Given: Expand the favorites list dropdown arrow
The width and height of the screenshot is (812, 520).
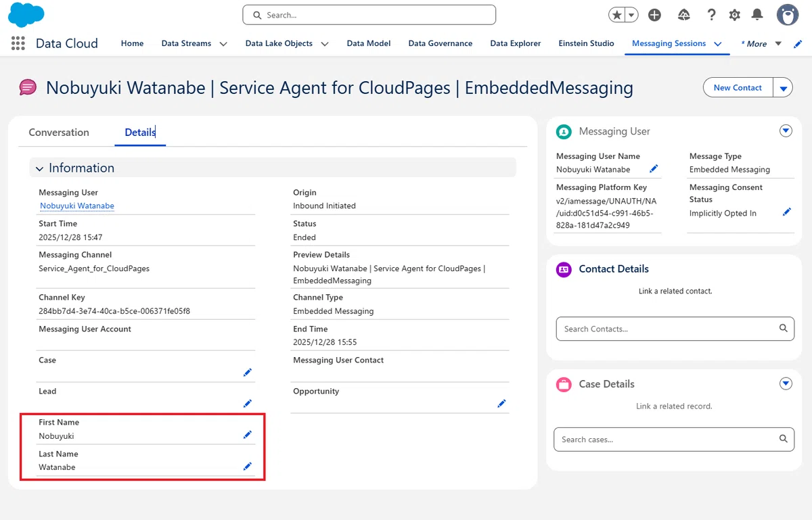Looking at the screenshot, I should point(631,15).
